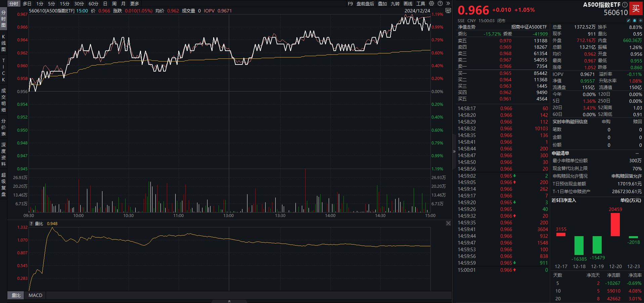Open the 叠加 overlay option
Screen dimensions: 644x303
tap(382, 4)
